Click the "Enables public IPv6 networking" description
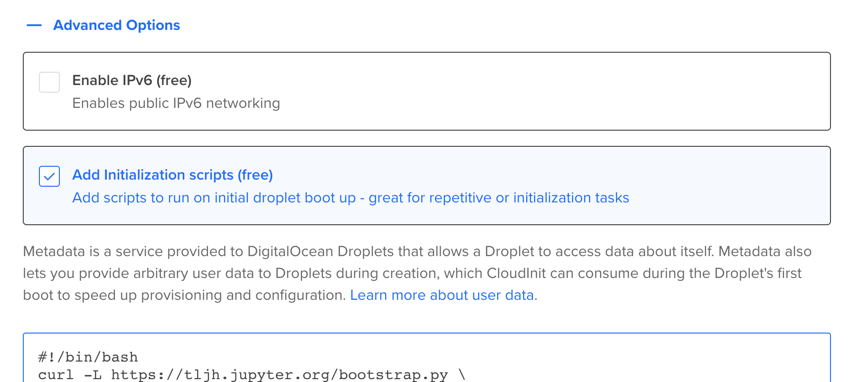Viewport: 868px width, 382px height. (x=176, y=103)
